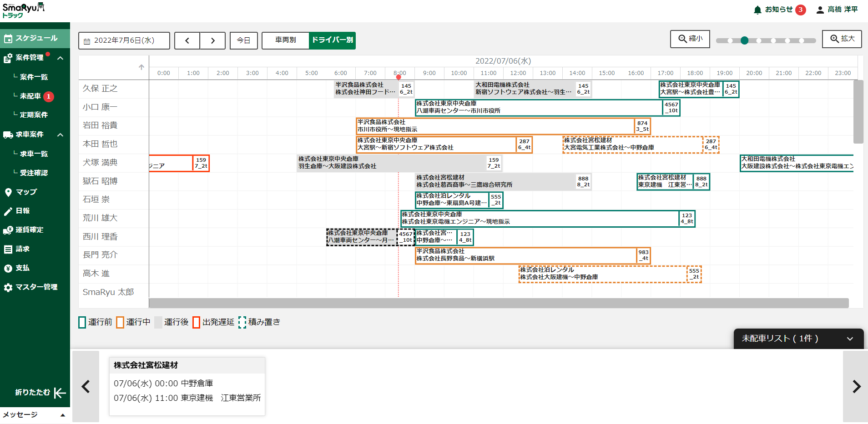
Task: Set zoom slider to the first dot
Action: 730,40
